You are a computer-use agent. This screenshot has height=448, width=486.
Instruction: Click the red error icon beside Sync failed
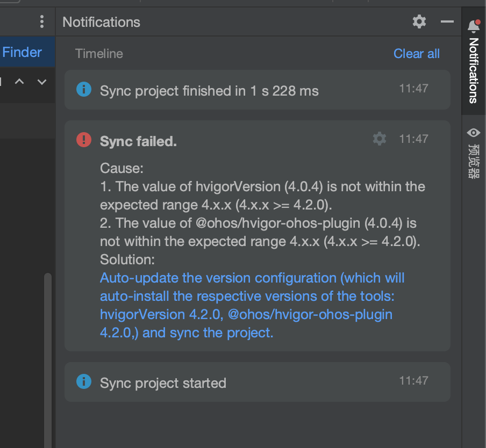84,140
